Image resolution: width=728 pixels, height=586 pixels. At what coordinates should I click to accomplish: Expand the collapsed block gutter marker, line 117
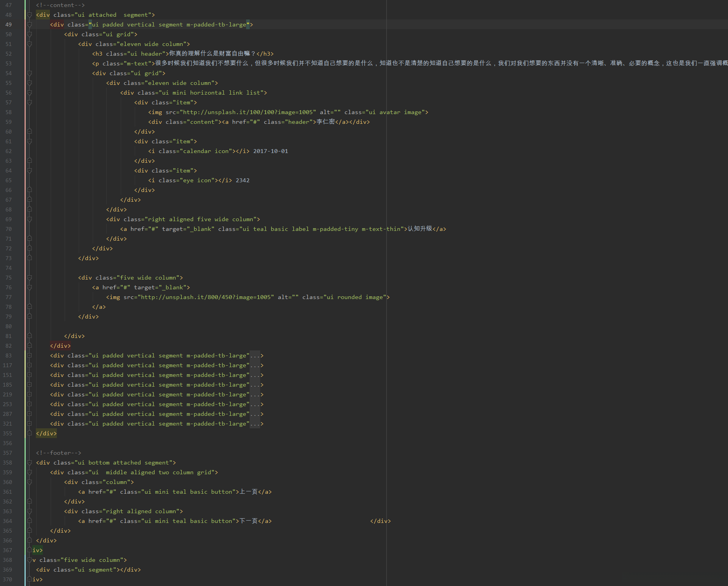point(30,365)
